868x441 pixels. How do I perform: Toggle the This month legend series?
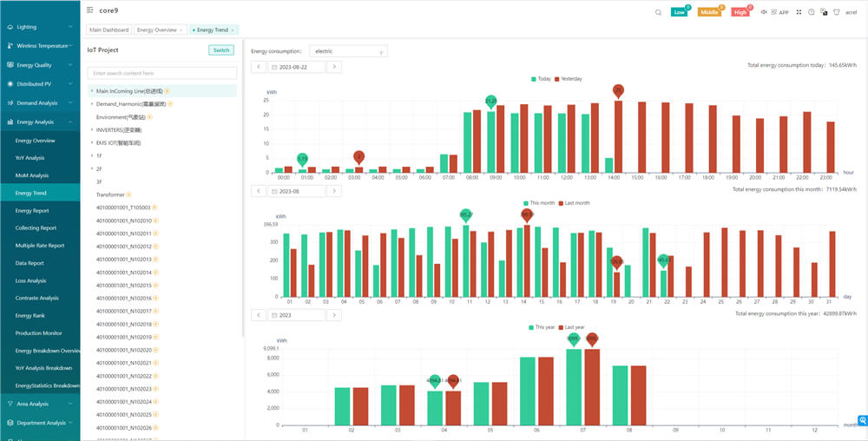[539, 203]
